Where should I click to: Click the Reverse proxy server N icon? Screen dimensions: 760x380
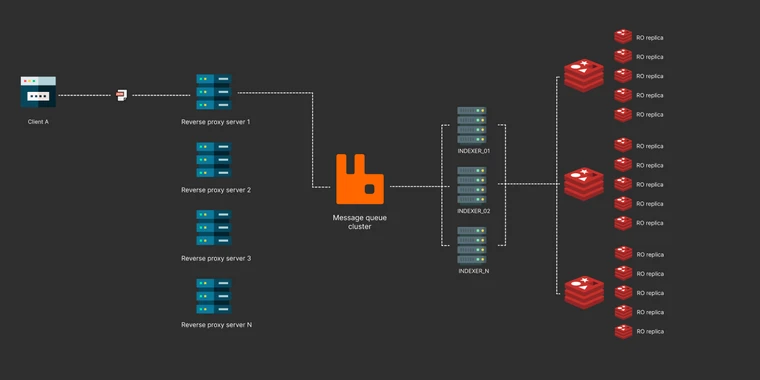214,296
